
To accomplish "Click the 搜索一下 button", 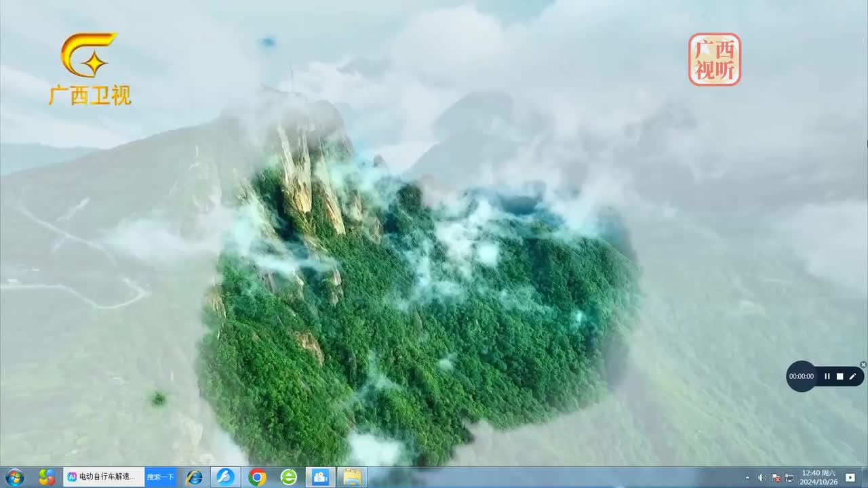I will pos(161,477).
